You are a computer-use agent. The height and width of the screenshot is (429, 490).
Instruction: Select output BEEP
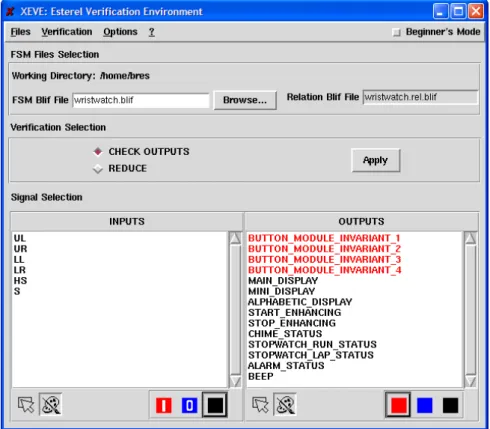click(x=261, y=376)
